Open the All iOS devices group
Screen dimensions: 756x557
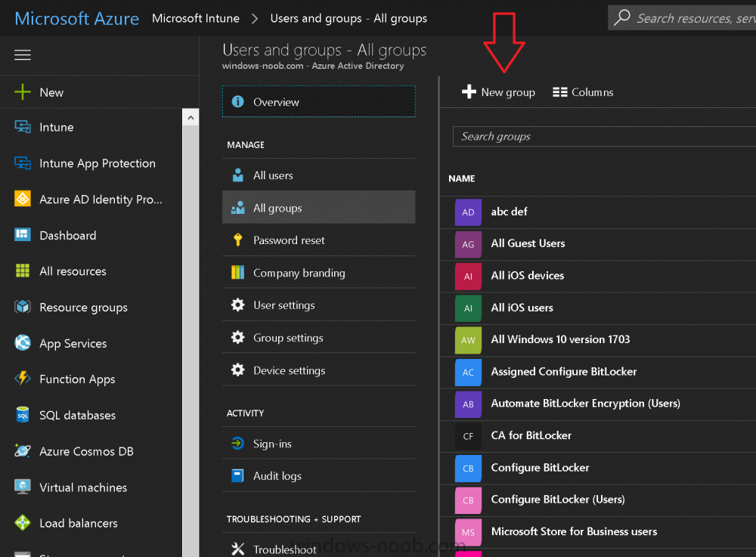coord(598,276)
